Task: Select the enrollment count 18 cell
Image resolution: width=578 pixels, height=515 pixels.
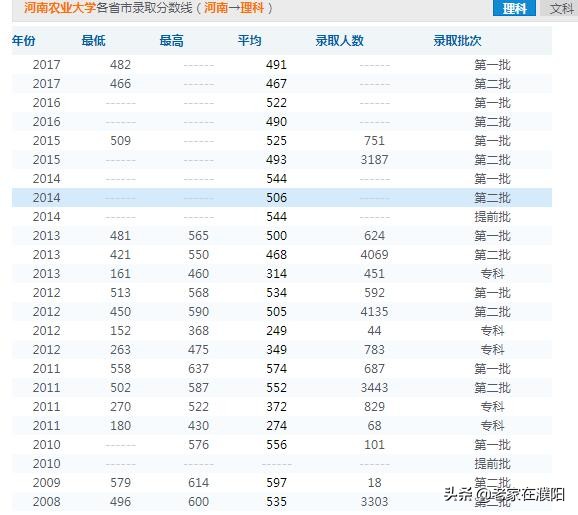Action: tap(375, 483)
